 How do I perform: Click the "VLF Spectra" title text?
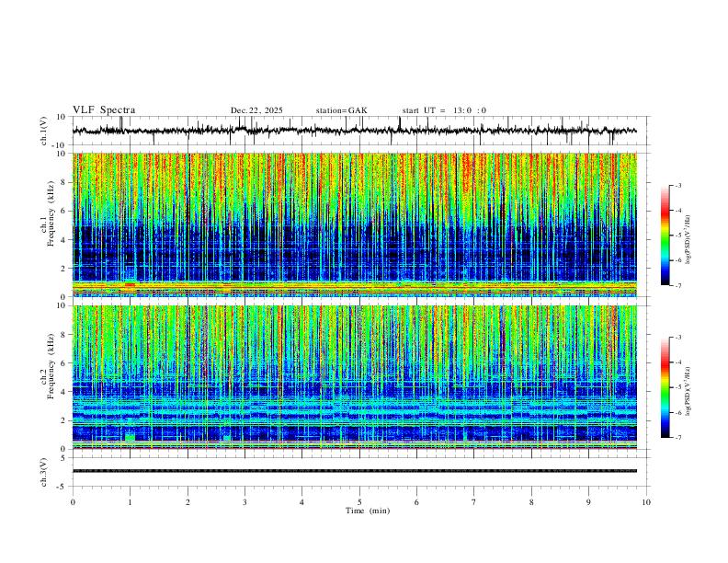point(104,110)
